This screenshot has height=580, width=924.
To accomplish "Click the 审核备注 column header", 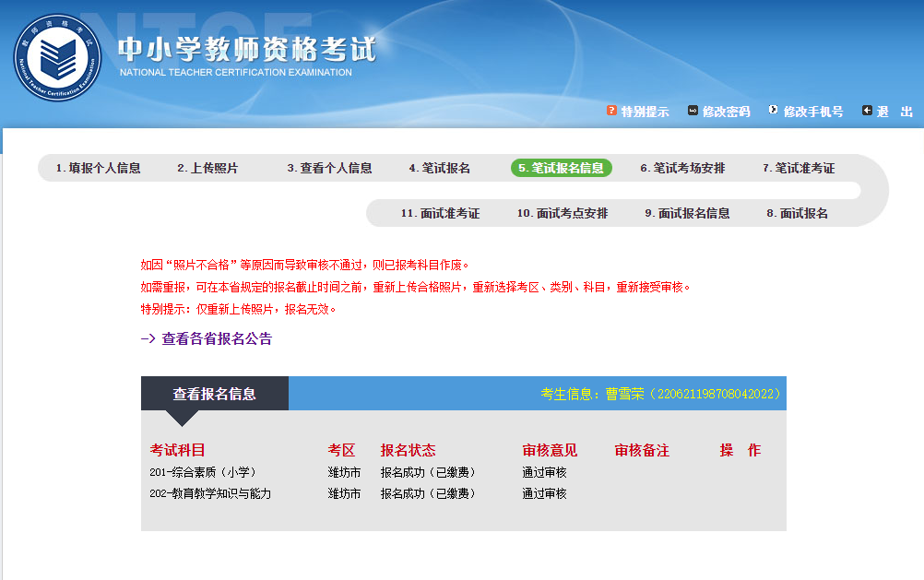I will pos(642,450).
